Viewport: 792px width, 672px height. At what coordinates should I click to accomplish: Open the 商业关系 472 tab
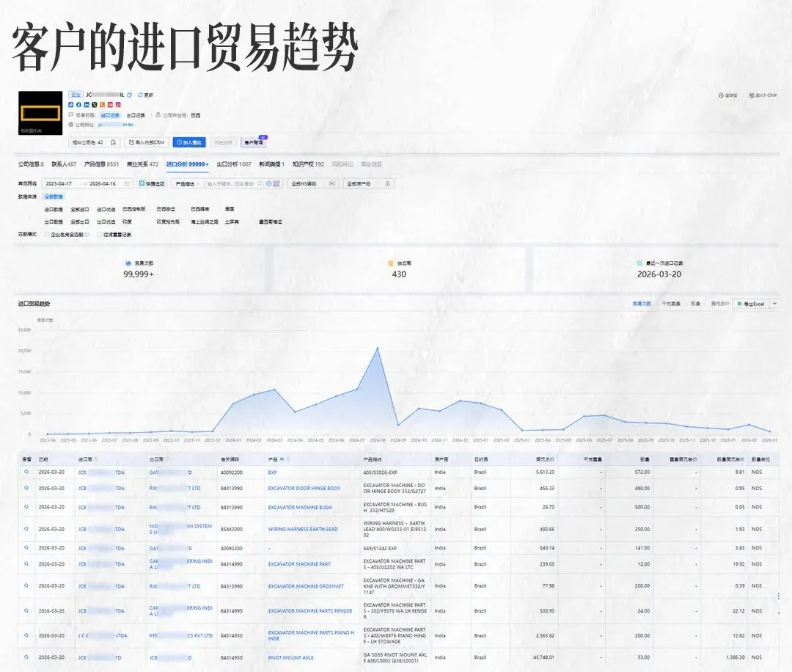[x=142, y=164]
